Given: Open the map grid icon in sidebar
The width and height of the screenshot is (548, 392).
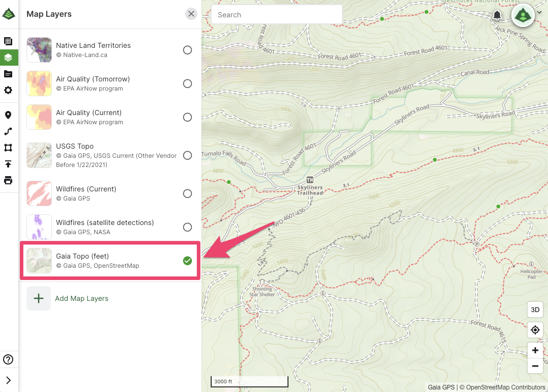Looking at the screenshot, I should [x=8, y=41].
